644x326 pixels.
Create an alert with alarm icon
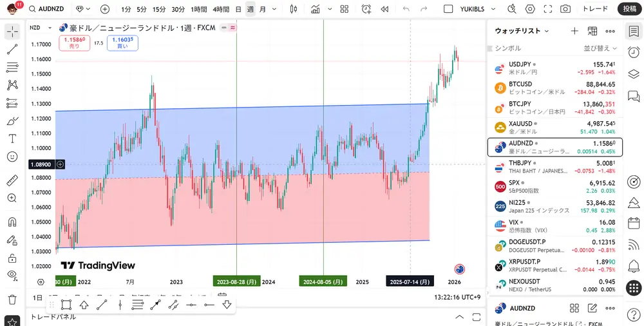click(366, 9)
